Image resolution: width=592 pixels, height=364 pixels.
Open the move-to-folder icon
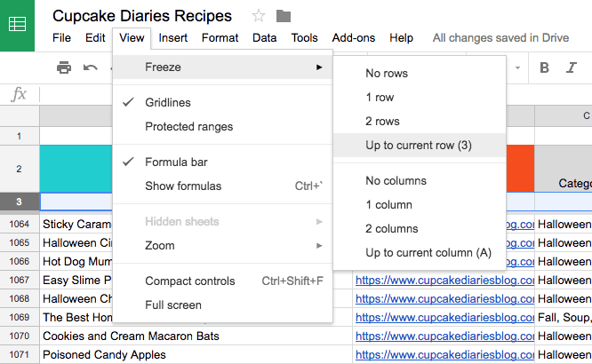pos(284,16)
